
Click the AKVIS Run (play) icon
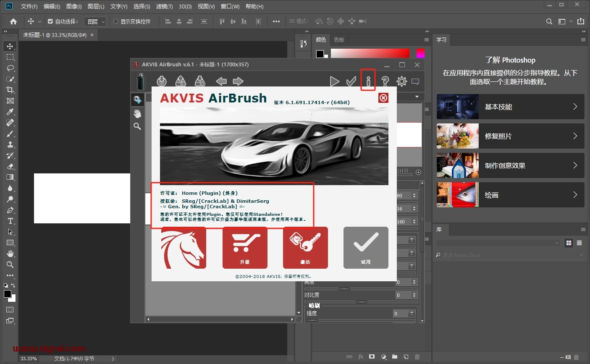point(334,81)
